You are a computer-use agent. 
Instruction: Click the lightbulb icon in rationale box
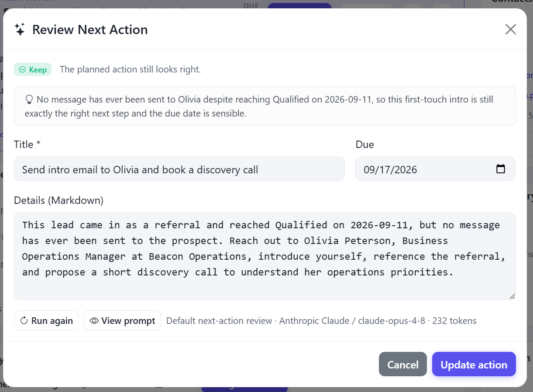point(29,100)
